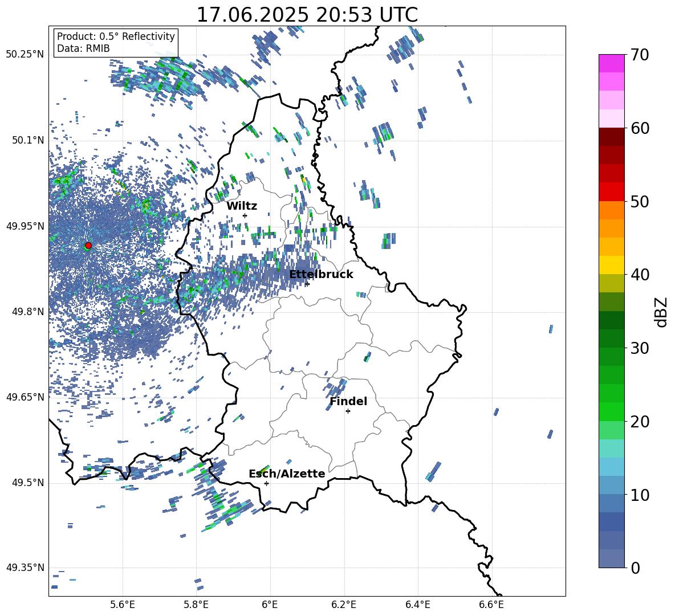The height and width of the screenshot is (616, 675).
Task: Click the Esch/Alzette city label
Action: click(x=287, y=474)
